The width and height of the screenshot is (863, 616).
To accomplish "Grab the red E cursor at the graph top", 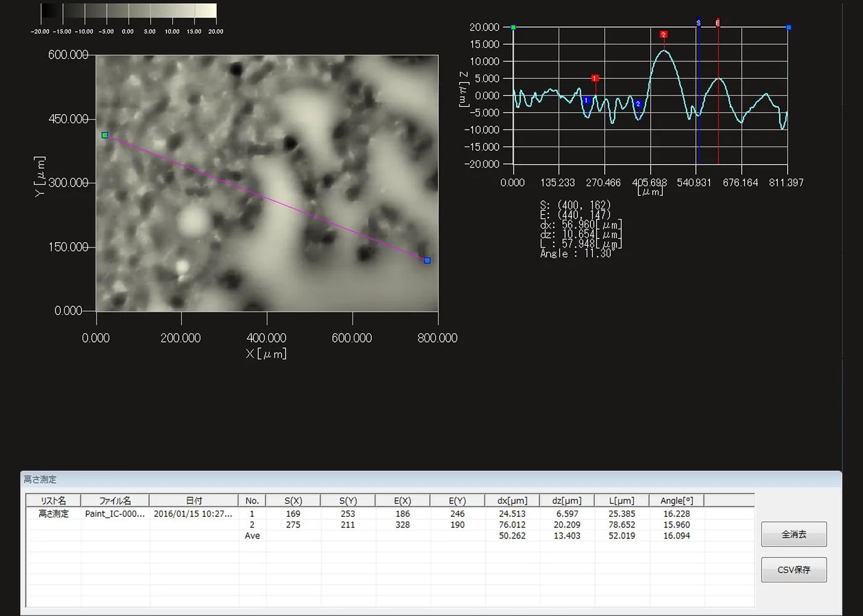I will [718, 23].
